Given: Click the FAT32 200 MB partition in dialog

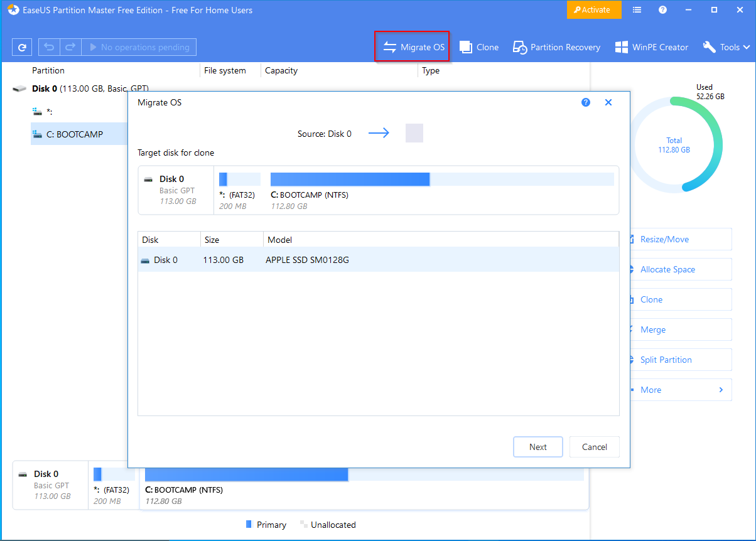Looking at the screenshot, I should (x=239, y=191).
